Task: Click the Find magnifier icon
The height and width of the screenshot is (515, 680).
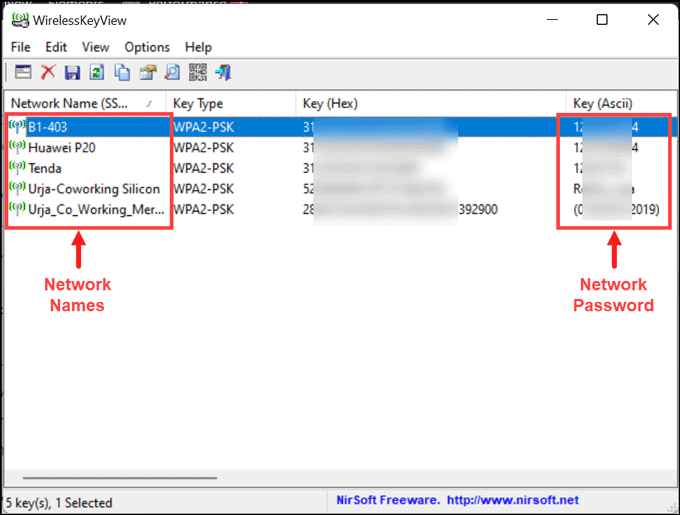Action: [172, 72]
